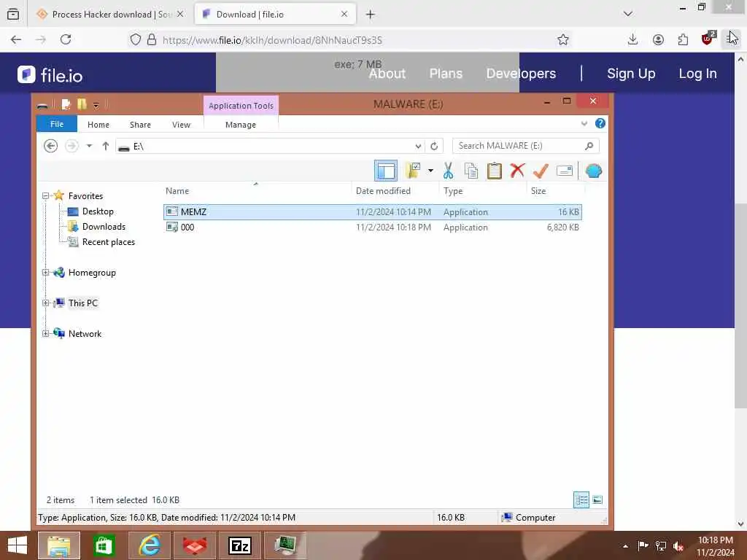Paste using the clipboard toolbar icon
The image size is (747, 560).
pos(494,171)
